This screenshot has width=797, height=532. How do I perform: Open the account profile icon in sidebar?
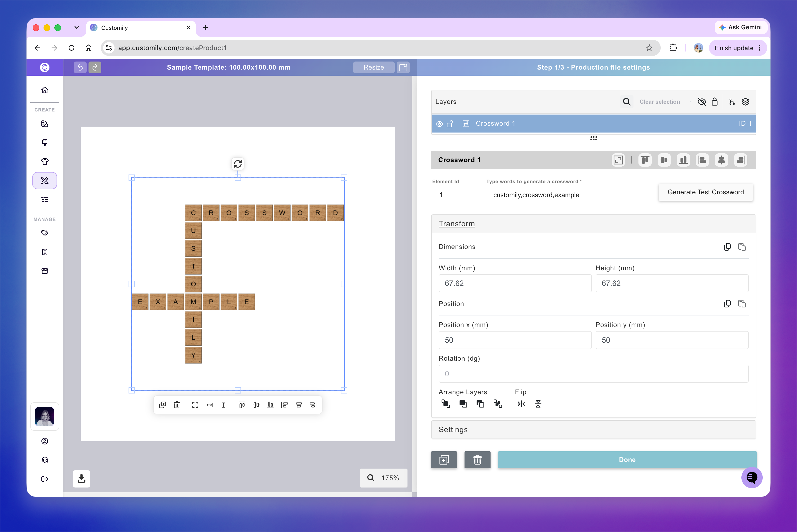click(44, 441)
